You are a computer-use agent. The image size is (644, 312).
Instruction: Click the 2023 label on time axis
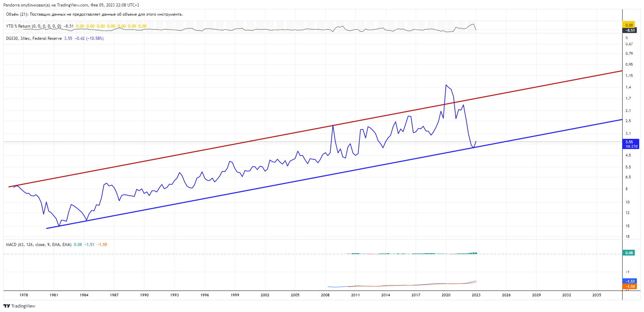point(476,295)
